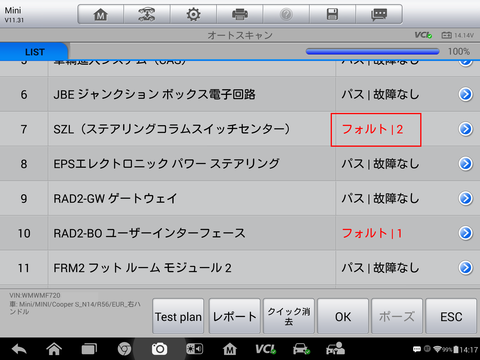Image resolution: width=480 pixels, height=360 pixels.
Task: Select SZL ステアリングコラムスイッチセンター row
Action: click(x=240, y=129)
